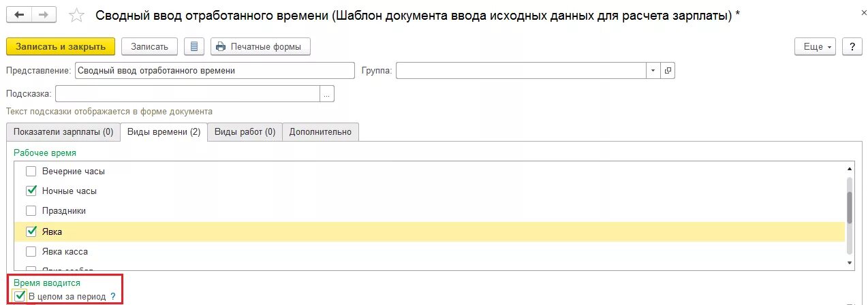Click the ellipsis button beside Подсказка field

(x=328, y=94)
